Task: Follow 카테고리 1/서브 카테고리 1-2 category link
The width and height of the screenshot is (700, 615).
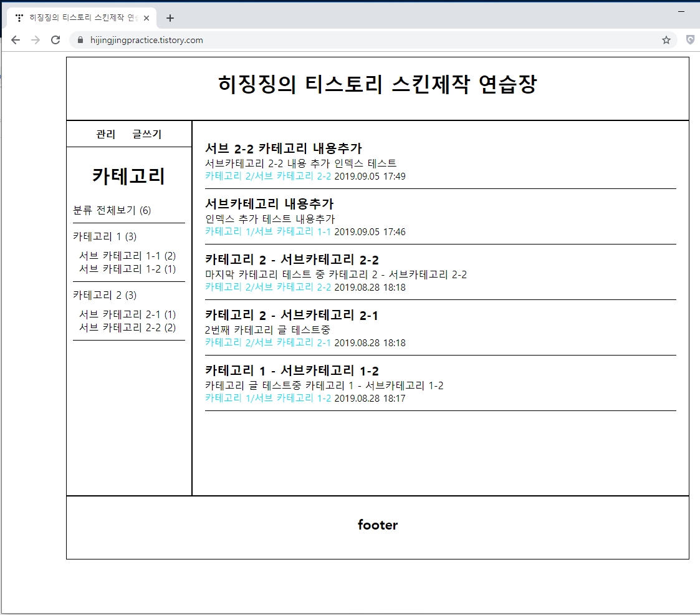Action: click(x=268, y=398)
